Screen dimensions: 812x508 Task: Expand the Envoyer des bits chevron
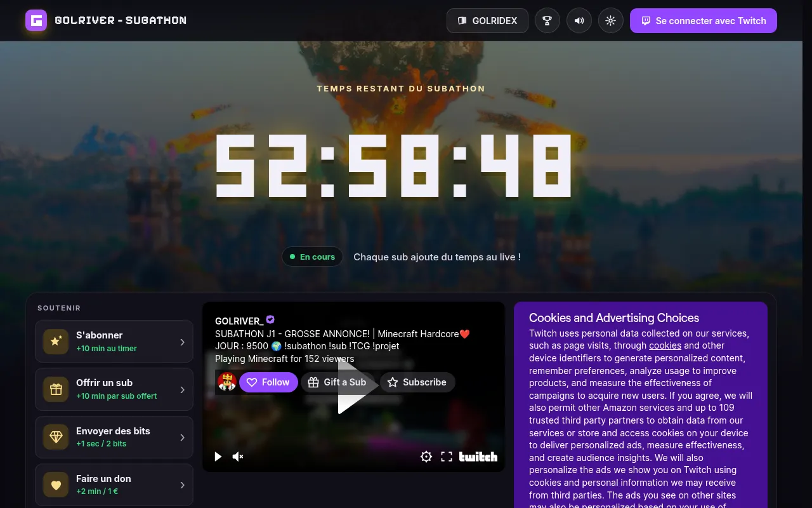[x=182, y=437]
